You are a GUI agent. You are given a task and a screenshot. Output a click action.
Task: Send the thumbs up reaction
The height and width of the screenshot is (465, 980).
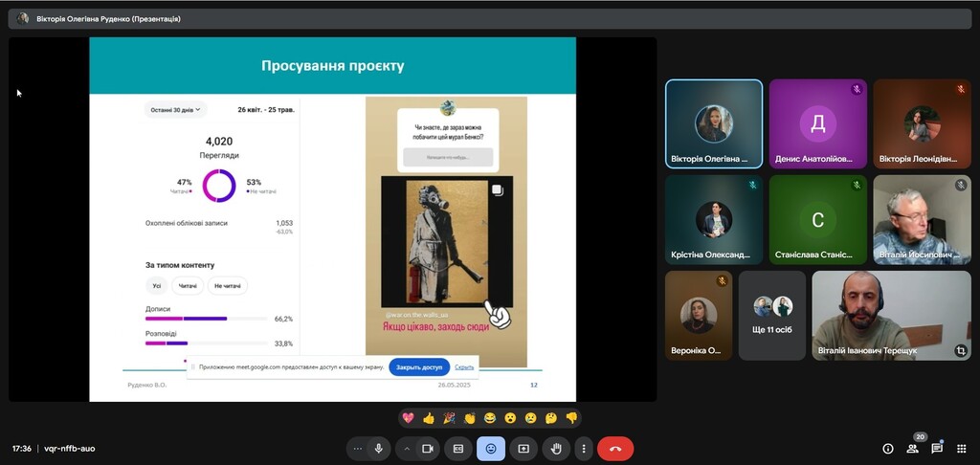coord(429,418)
